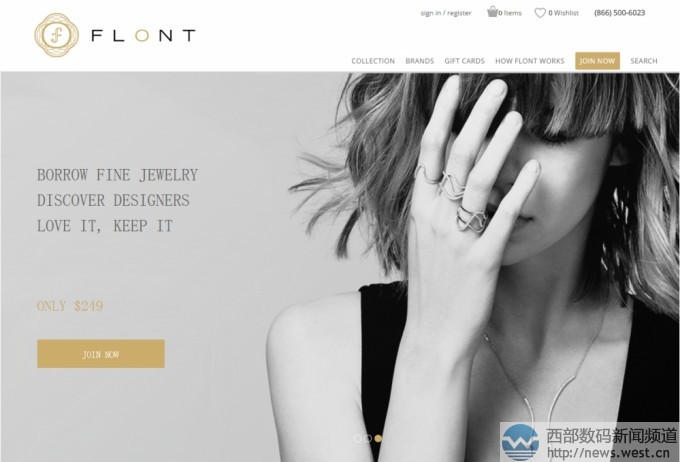Viewport: 680px width, 462px height.
Task: Open the COLLECTION menu item
Action: pos(373,61)
